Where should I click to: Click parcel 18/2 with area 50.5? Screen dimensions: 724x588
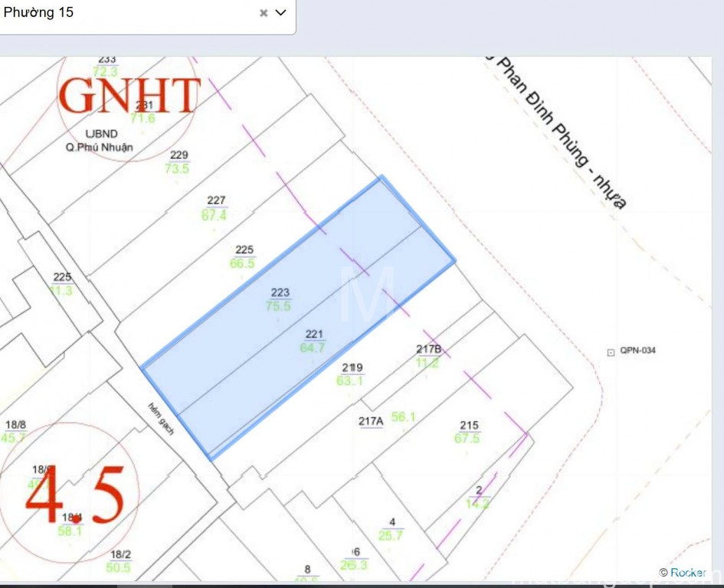[x=120, y=561]
